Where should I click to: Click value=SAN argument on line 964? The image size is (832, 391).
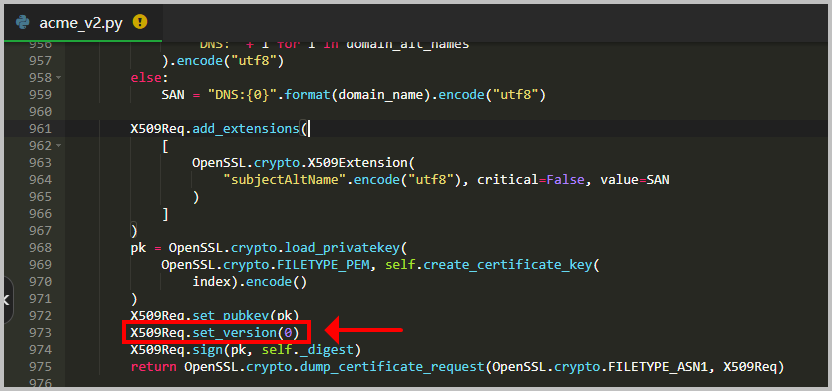635,180
